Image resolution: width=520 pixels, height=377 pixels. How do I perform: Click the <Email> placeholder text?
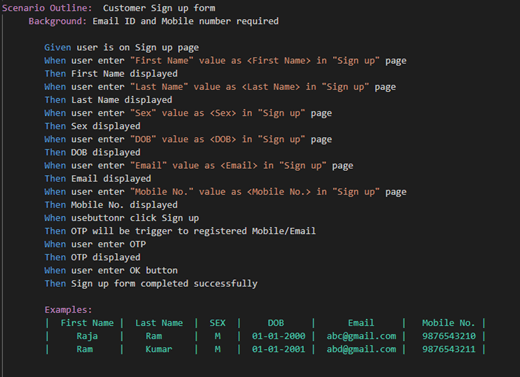(x=239, y=166)
